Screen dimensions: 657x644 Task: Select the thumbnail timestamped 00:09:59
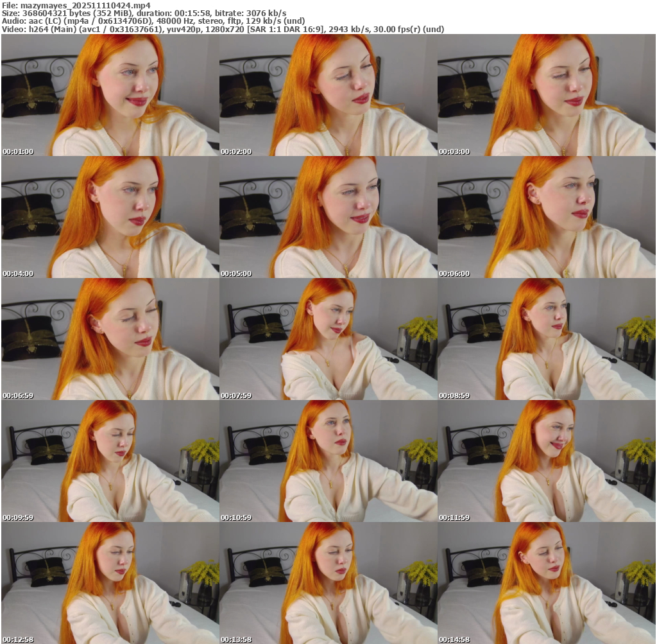tap(110, 461)
